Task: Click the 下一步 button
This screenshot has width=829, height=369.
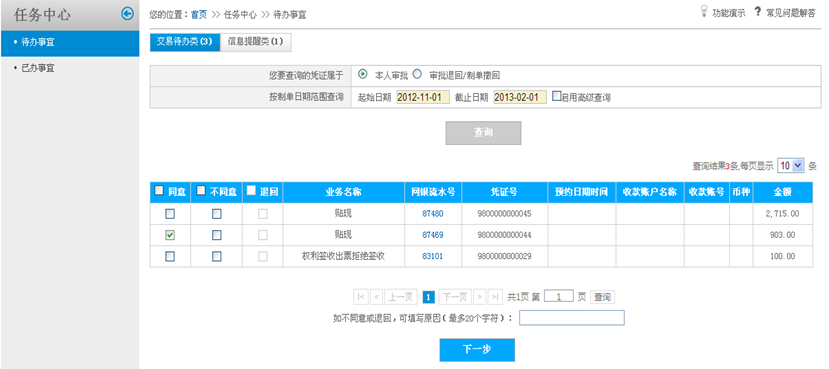Action: (x=477, y=350)
